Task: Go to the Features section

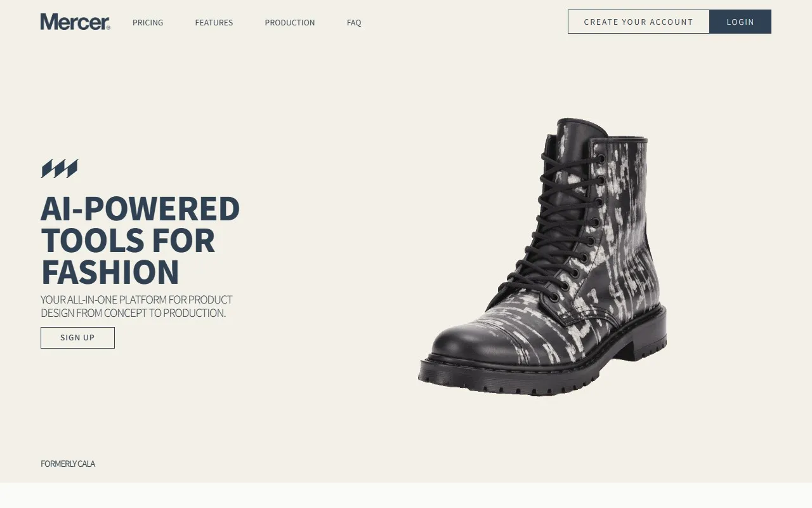Action: [x=214, y=22]
